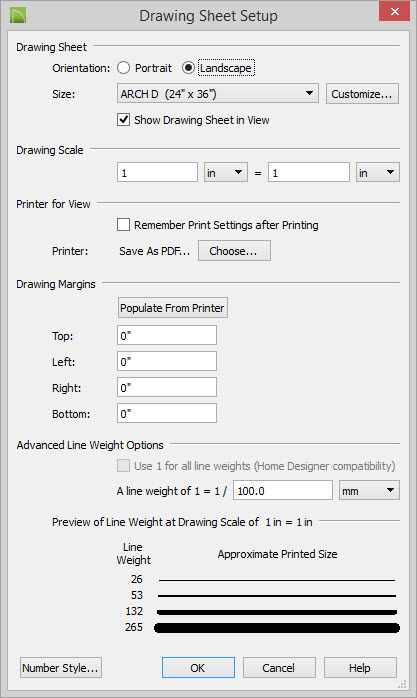Click the Top margin input field
The image size is (417, 698).
tap(167, 335)
